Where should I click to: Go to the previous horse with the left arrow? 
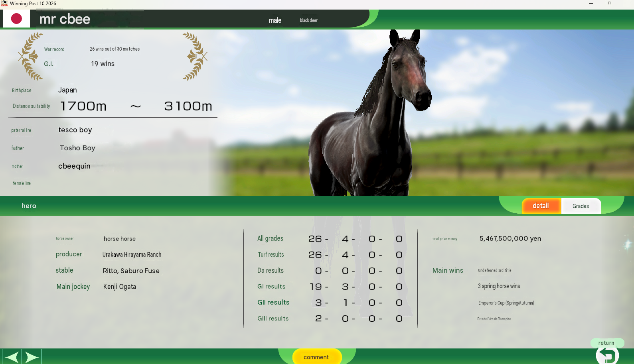pyautogui.click(x=12, y=357)
